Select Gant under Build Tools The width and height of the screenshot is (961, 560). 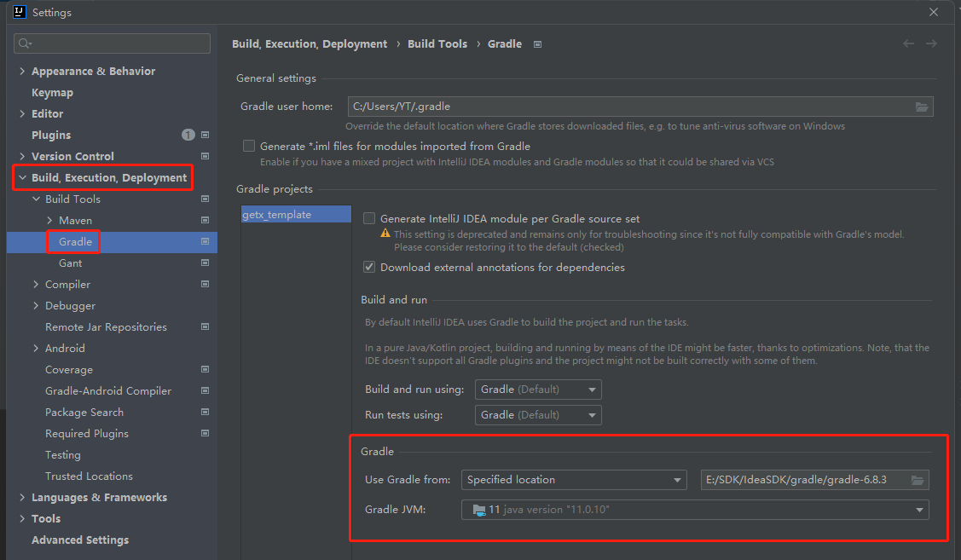(70, 263)
